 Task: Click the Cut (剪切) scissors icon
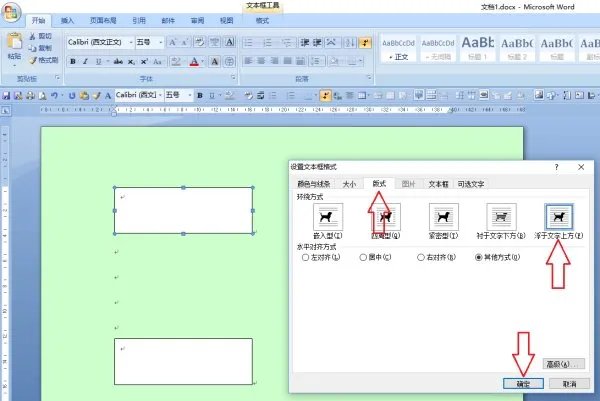(33, 36)
